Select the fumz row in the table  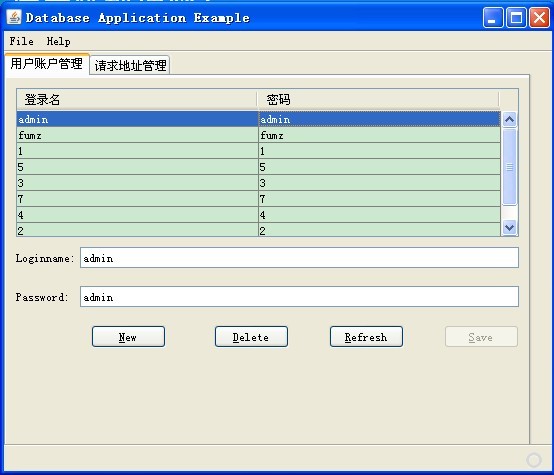259,135
